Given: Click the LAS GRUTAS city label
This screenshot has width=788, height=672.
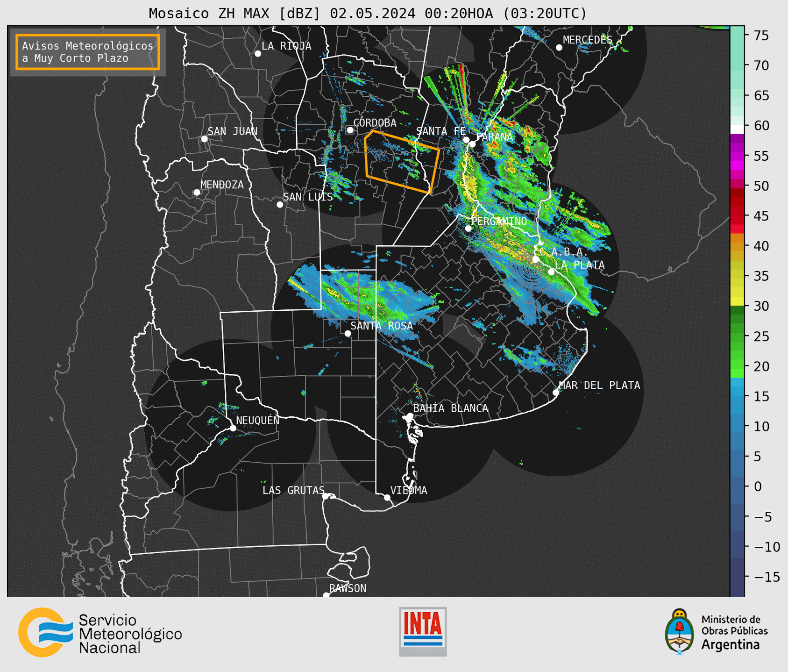Looking at the screenshot, I should [293, 490].
